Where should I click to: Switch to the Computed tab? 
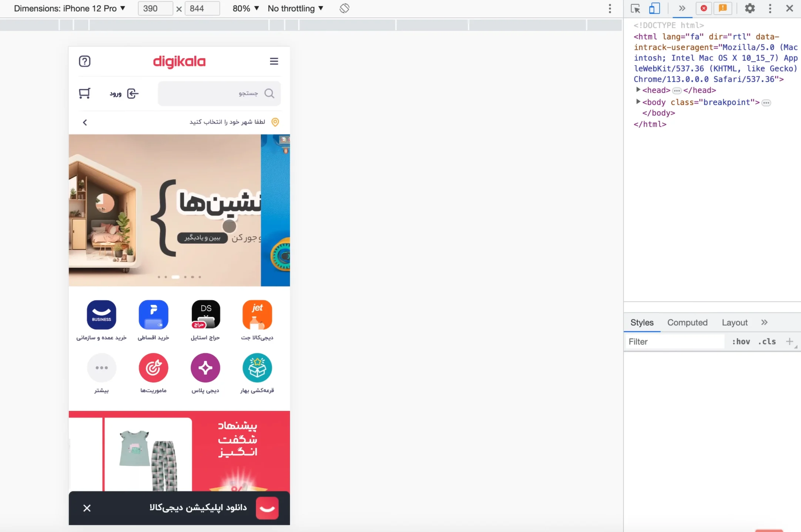687,322
